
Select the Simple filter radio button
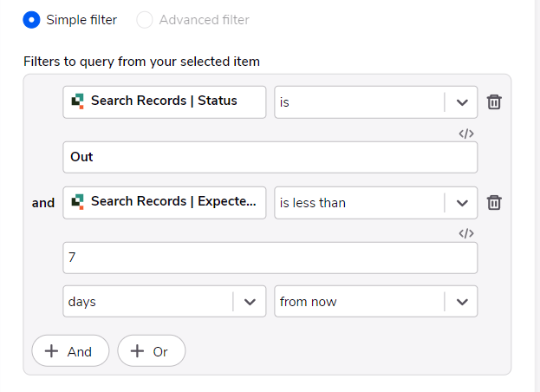click(x=31, y=20)
